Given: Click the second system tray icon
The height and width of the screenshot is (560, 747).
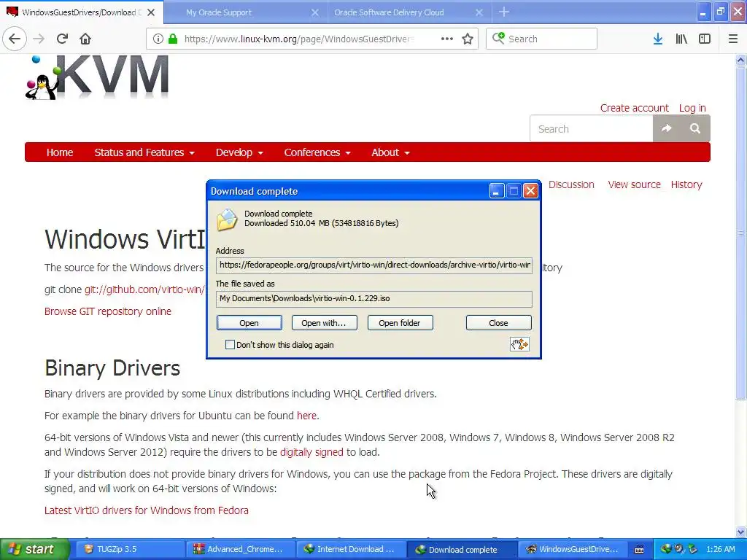Looking at the screenshot, I should point(679,549).
